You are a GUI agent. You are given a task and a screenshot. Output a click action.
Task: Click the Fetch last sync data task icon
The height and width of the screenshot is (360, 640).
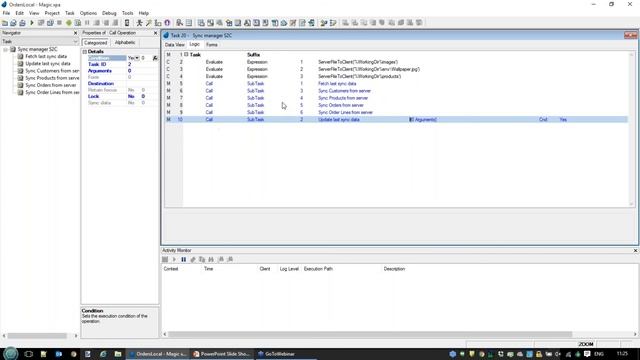click(x=20, y=56)
